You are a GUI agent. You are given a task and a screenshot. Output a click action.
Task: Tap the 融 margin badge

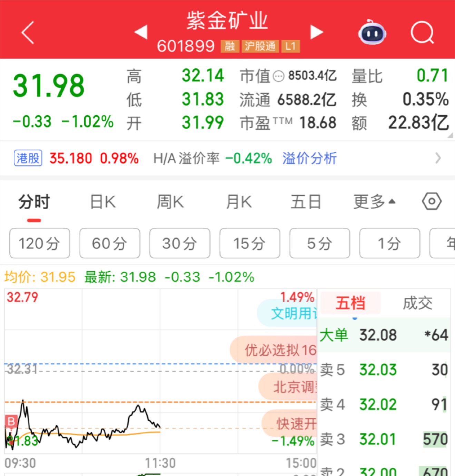pos(230,46)
